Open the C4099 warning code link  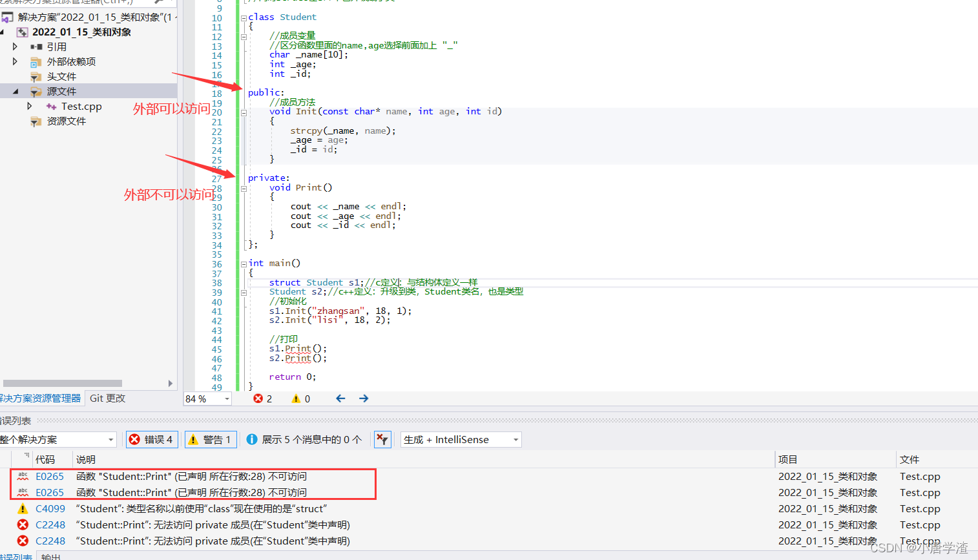tap(50, 509)
